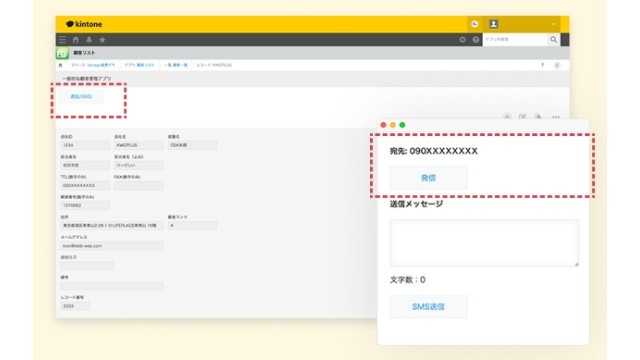Click the call/SMS button in record header

pyautogui.click(x=81, y=97)
